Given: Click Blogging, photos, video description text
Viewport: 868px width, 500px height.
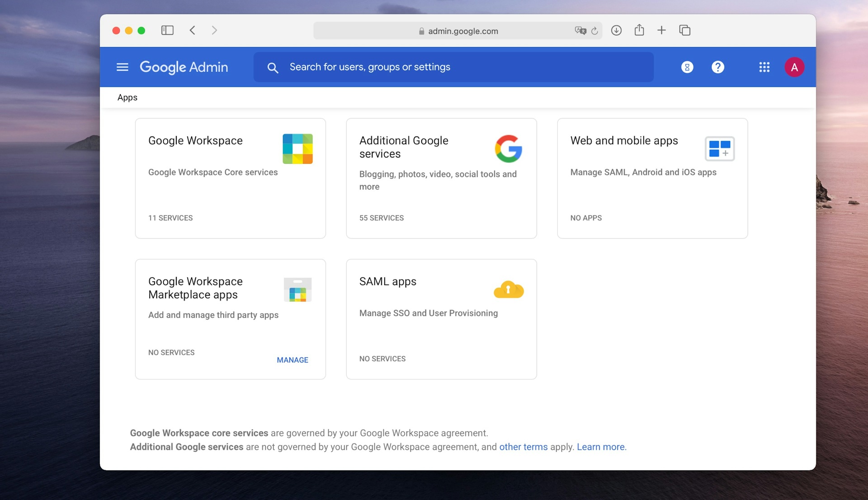Looking at the screenshot, I should point(438,181).
